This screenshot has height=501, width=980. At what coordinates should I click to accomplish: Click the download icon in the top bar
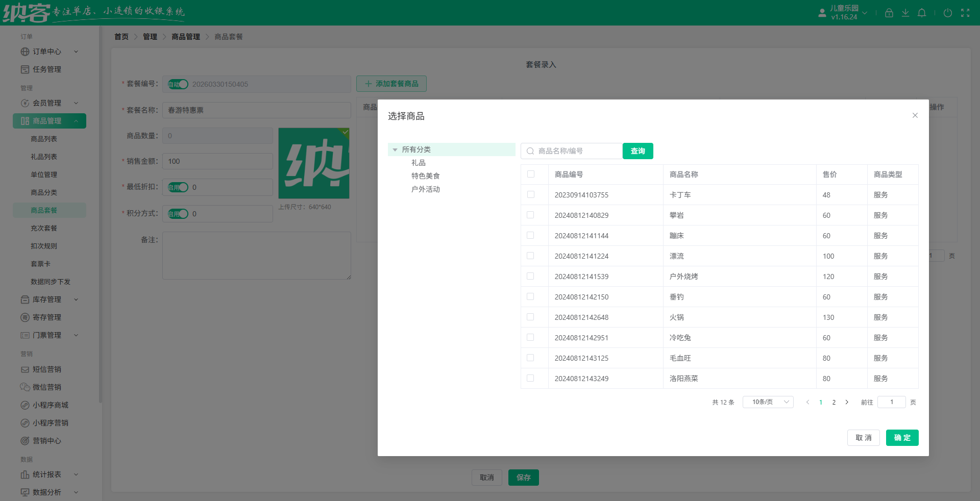point(905,13)
